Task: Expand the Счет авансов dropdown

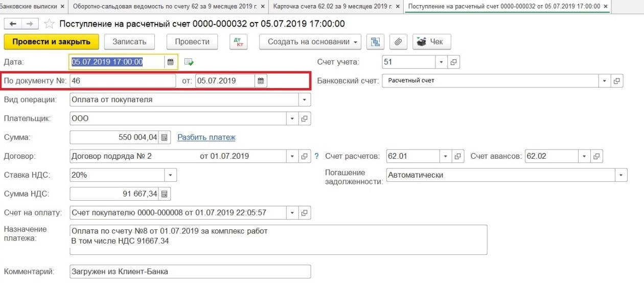Action: click(584, 156)
